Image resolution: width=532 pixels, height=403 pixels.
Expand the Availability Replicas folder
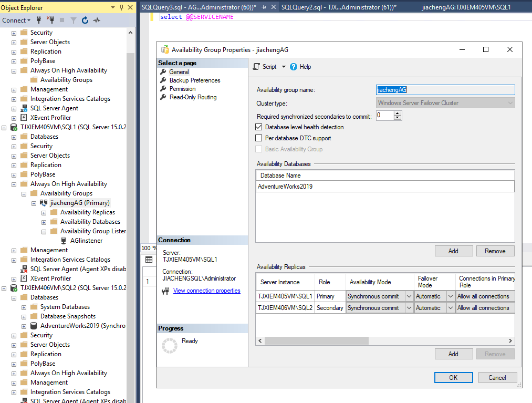44,212
